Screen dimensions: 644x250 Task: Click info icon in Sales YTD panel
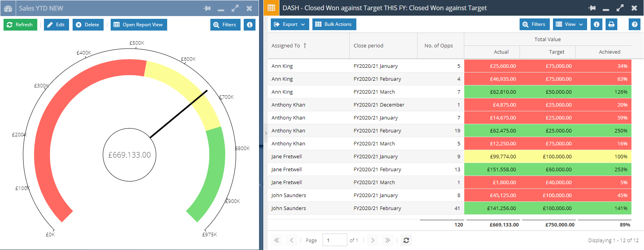click(x=250, y=25)
